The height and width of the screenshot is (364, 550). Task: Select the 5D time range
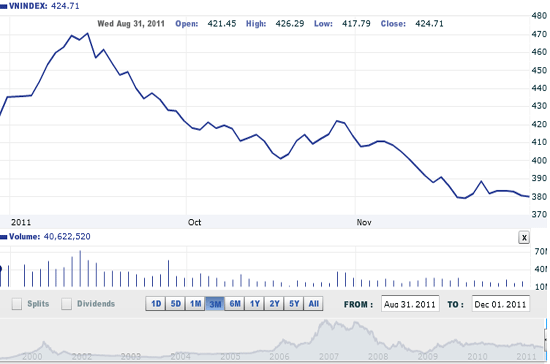click(x=175, y=304)
